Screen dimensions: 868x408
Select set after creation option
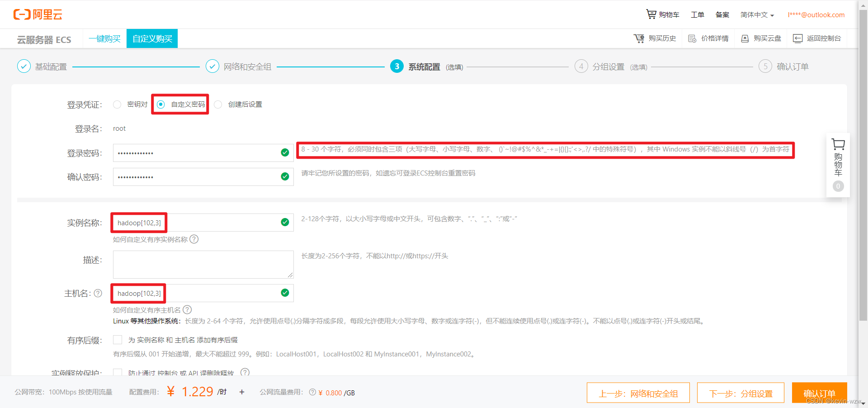(218, 104)
